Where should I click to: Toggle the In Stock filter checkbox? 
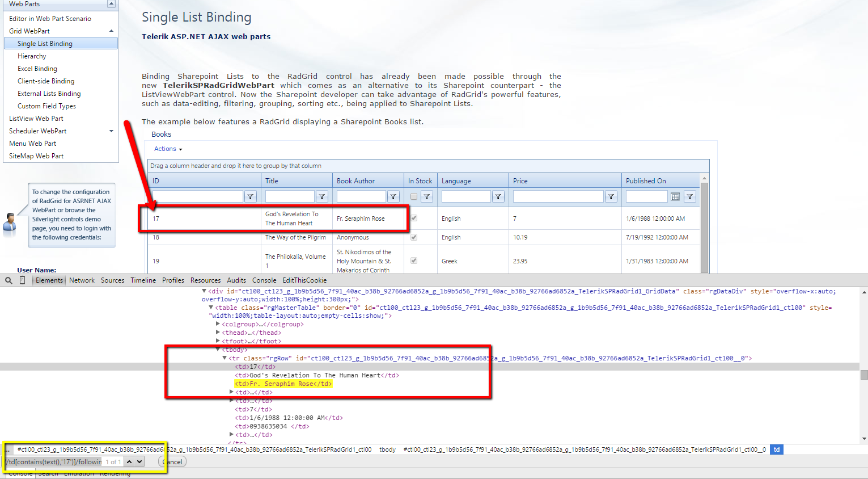414,196
